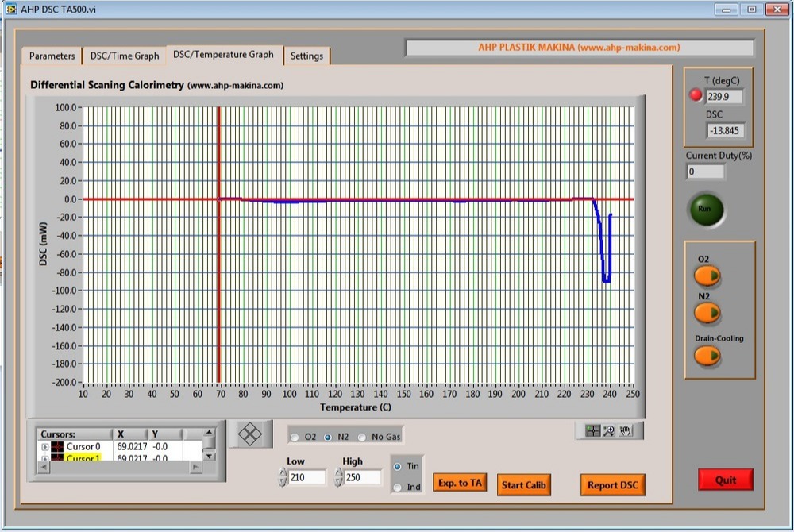Click the Low input field showing 210
The image size is (794, 532).
tap(306, 477)
